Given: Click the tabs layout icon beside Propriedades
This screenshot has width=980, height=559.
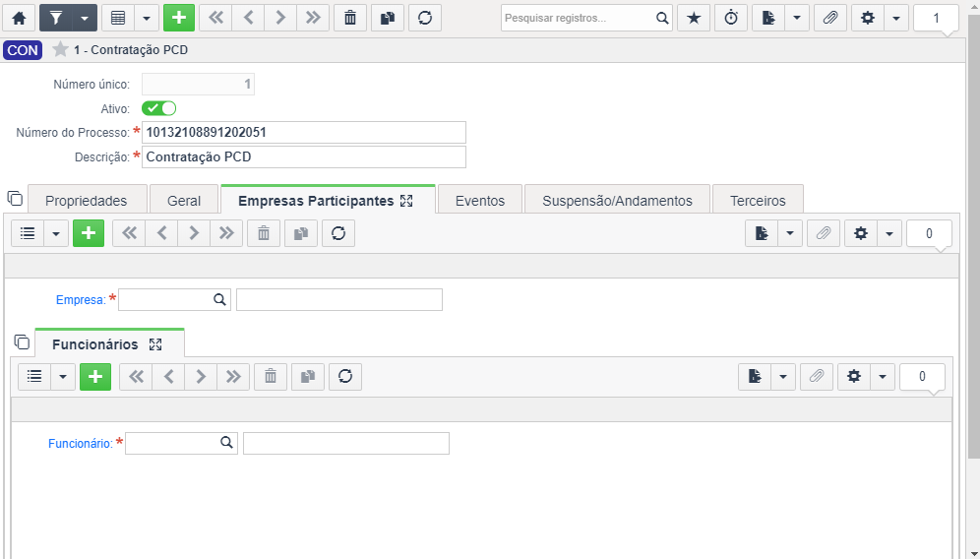Looking at the screenshot, I should [x=15, y=199].
